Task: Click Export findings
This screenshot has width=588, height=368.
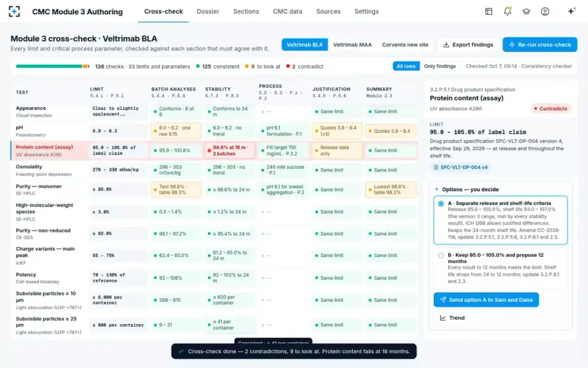Action: coord(468,45)
